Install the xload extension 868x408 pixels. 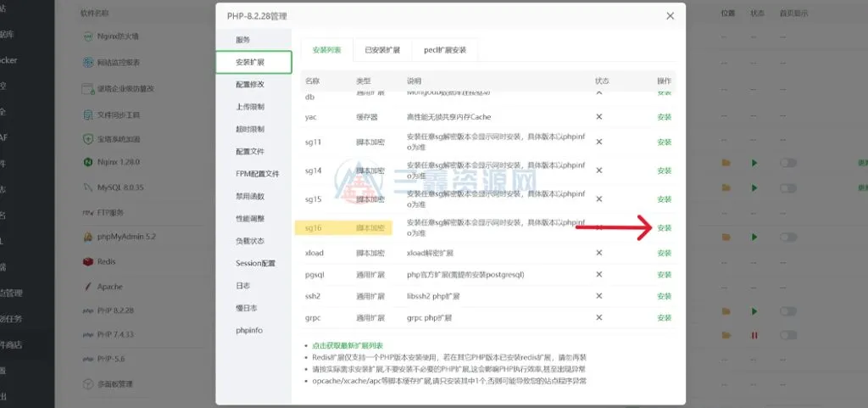click(664, 253)
